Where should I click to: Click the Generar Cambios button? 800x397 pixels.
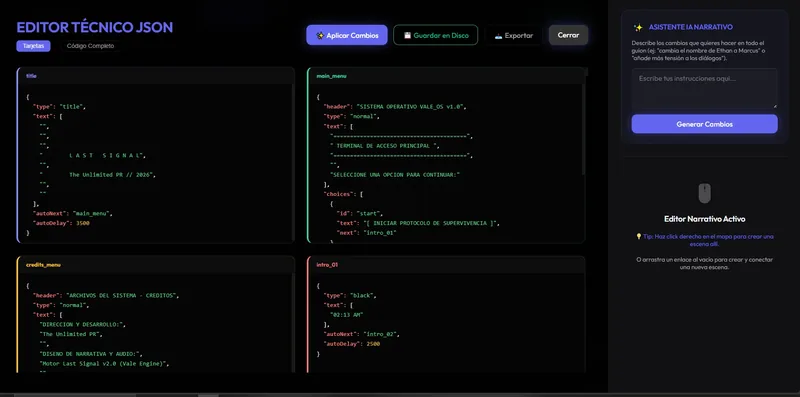(x=704, y=124)
